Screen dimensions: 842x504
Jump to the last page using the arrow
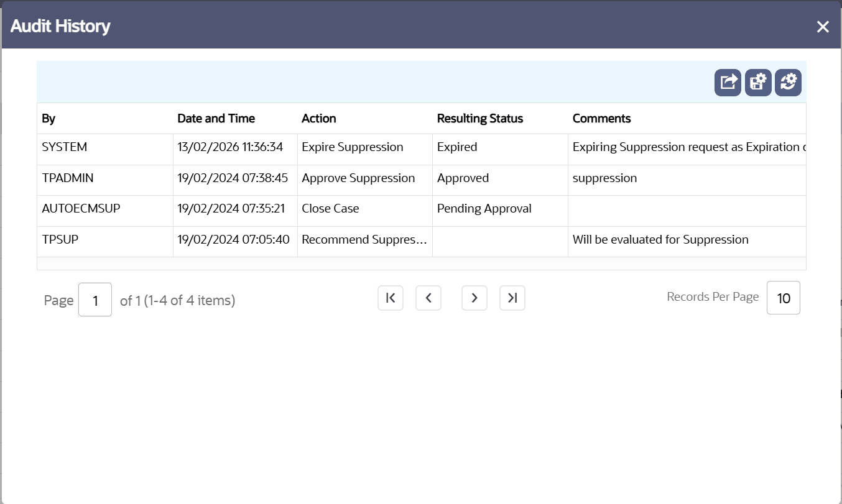coord(512,298)
